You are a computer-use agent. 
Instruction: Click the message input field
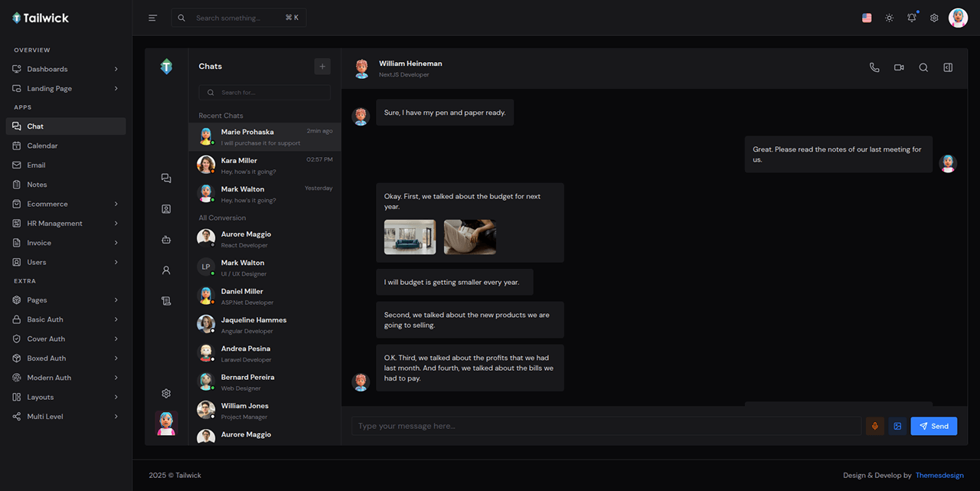tap(606, 426)
